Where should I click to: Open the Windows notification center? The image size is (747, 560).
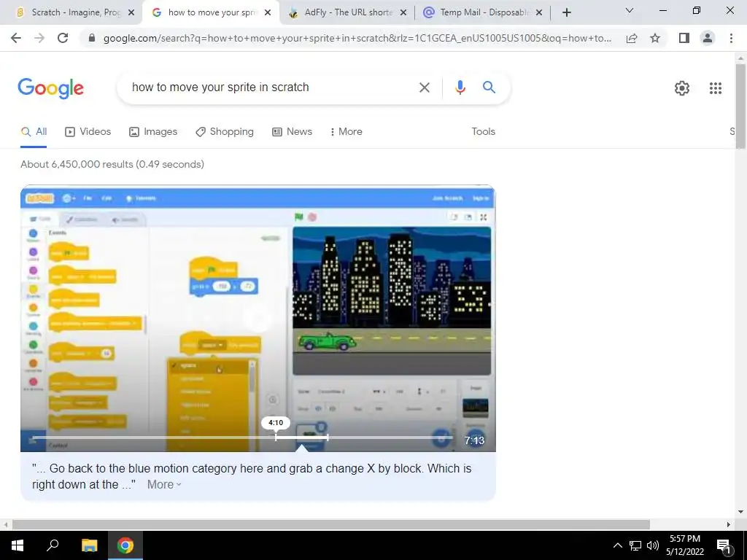pyautogui.click(x=723, y=546)
